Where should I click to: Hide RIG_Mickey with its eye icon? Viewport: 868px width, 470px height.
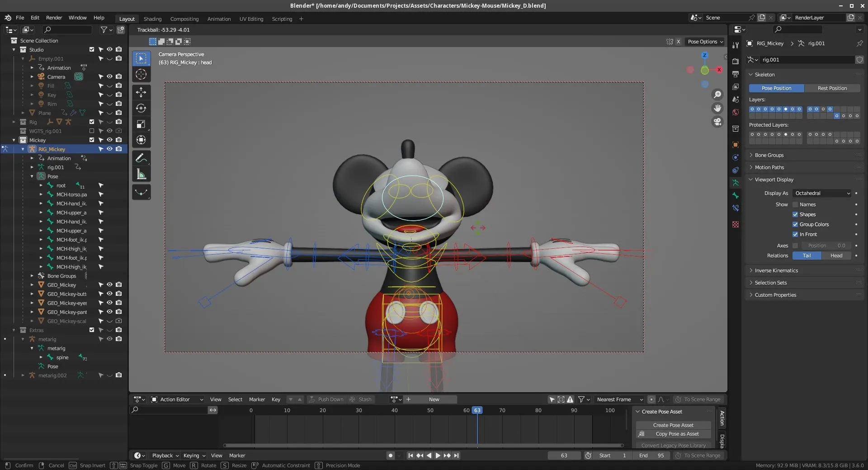click(x=109, y=149)
